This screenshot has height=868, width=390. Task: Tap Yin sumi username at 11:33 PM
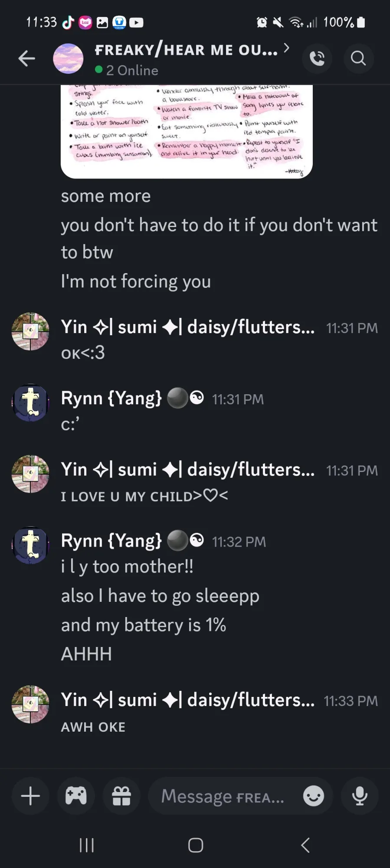pos(188,700)
